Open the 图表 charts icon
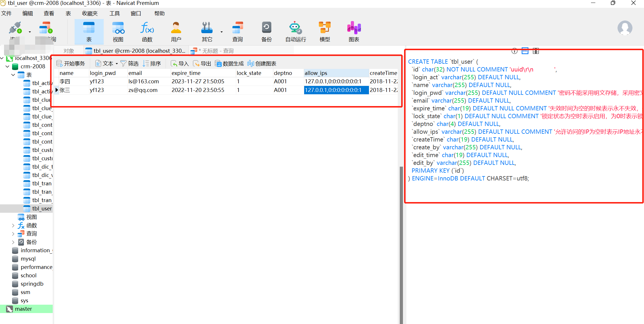This screenshot has width=644, height=324. [x=354, y=31]
